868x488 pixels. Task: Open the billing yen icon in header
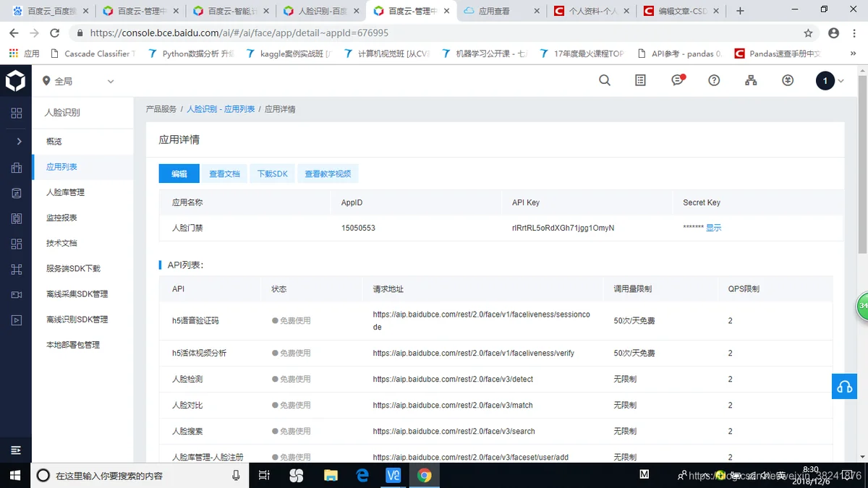(788, 80)
